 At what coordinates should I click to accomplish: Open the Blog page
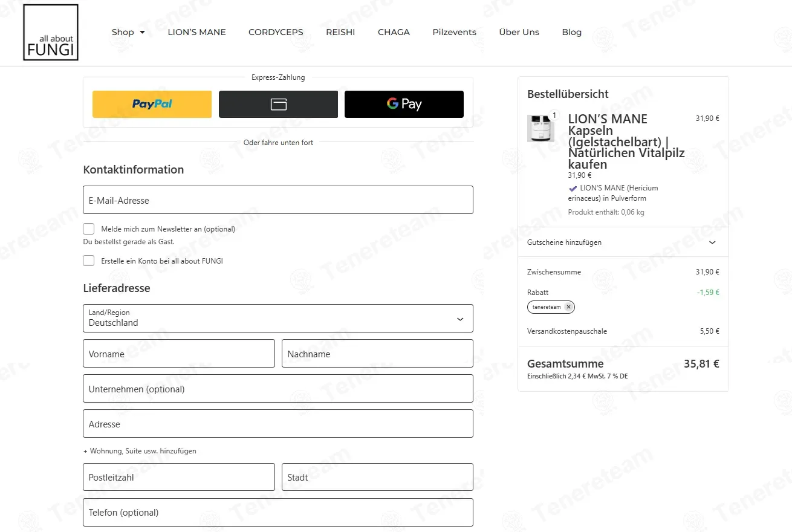[571, 32]
